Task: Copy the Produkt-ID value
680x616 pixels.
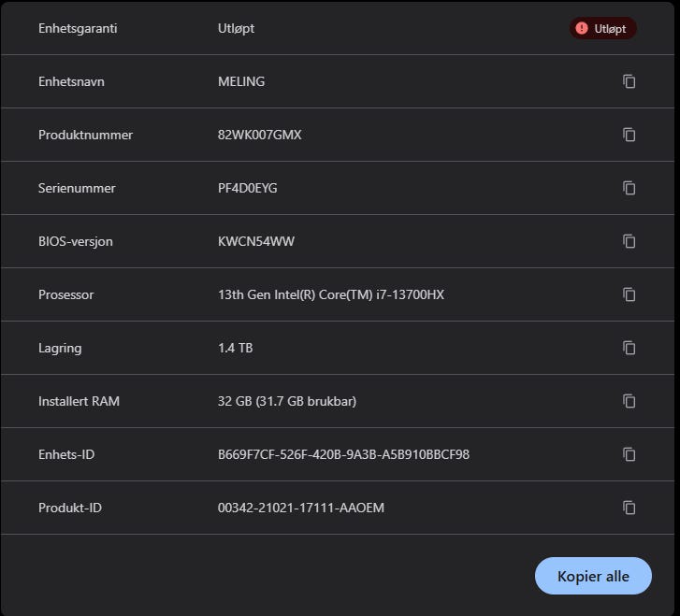Action: tap(629, 508)
